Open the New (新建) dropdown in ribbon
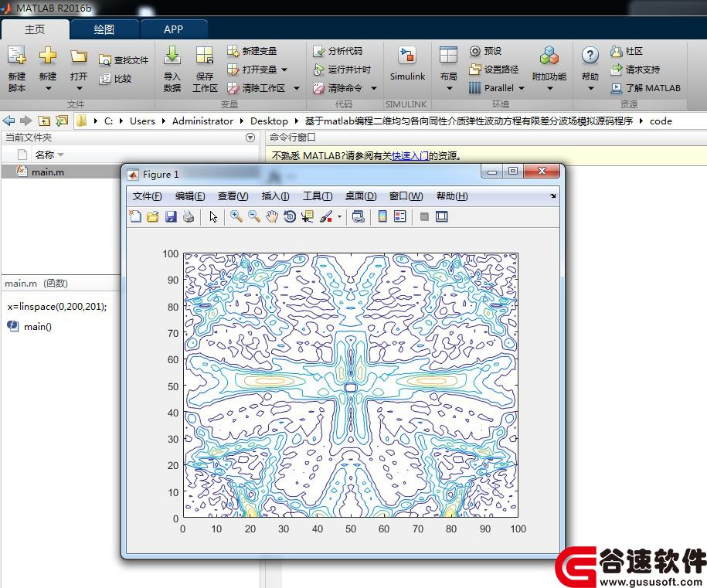Screen dimensions: 707x588 click(x=48, y=89)
